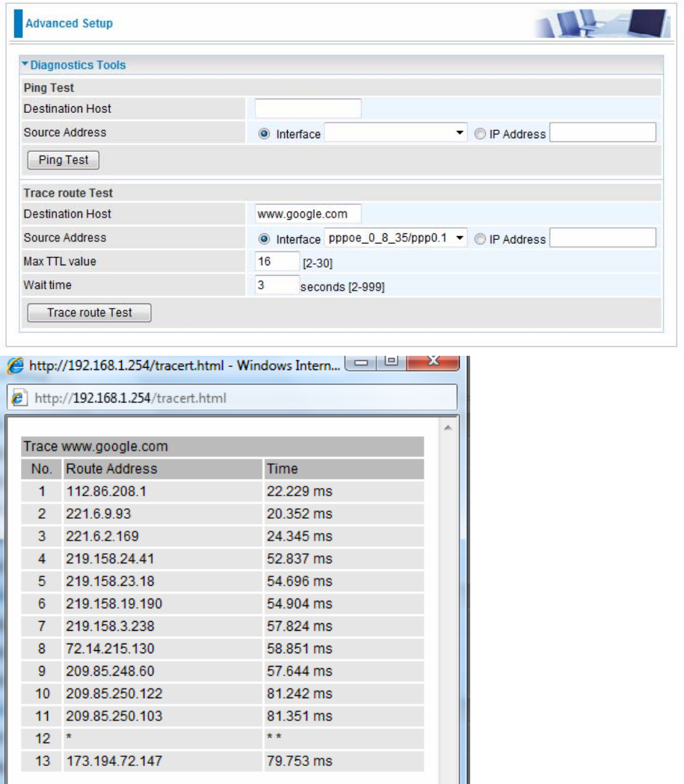Image resolution: width=684 pixels, height=784 pixels.
Task: Minimize the tracert.html window
Action: coord(362,362)
